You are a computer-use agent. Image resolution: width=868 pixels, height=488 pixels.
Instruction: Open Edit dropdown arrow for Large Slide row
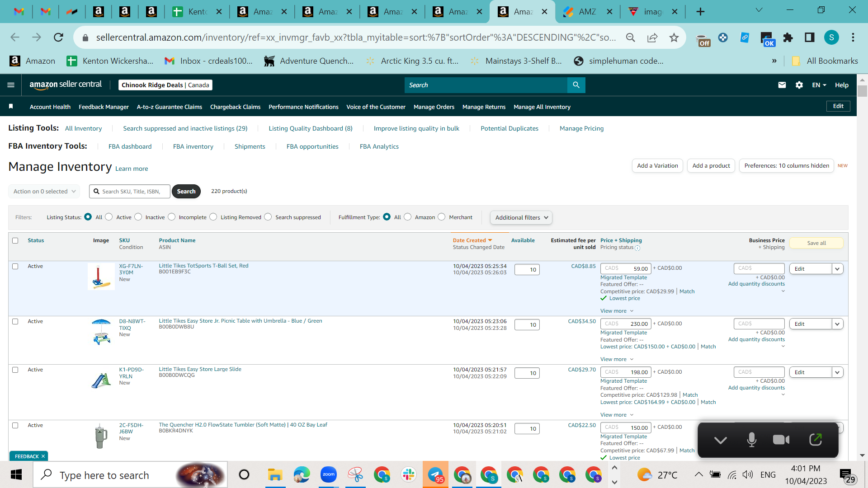[x=837, y=372]
